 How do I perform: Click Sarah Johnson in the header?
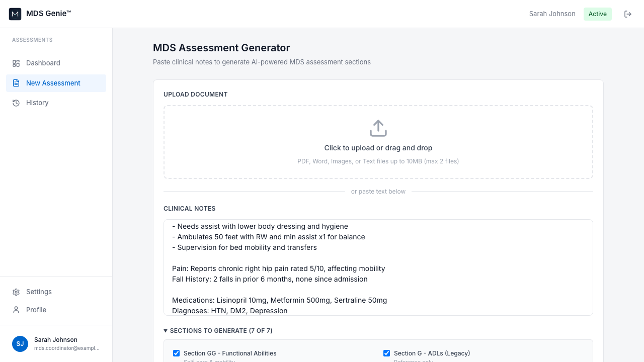(x=552, y=14)
